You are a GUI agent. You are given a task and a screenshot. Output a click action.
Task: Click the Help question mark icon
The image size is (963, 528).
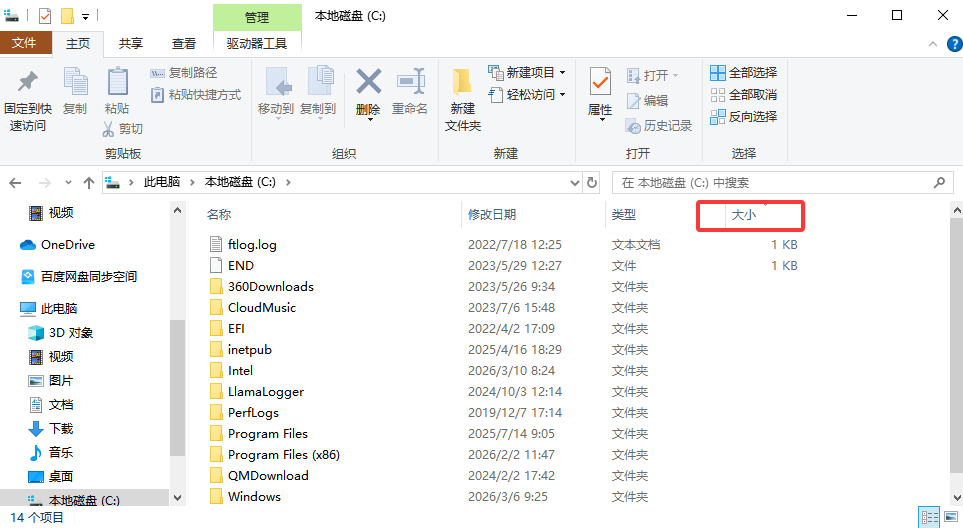point(955,44)
